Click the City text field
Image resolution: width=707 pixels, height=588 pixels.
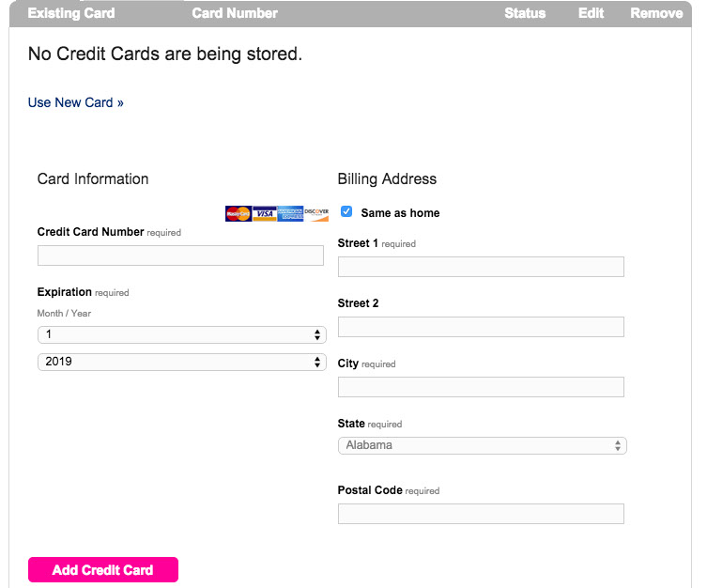click(481, 387)
